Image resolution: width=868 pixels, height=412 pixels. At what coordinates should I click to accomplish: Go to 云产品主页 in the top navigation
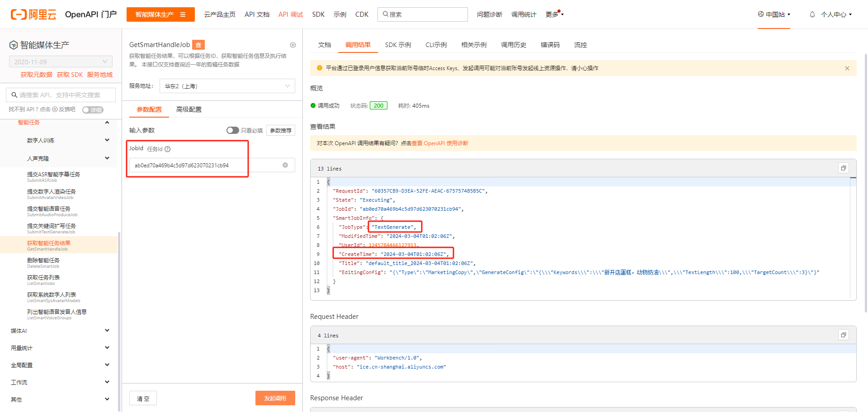(220, 14)
